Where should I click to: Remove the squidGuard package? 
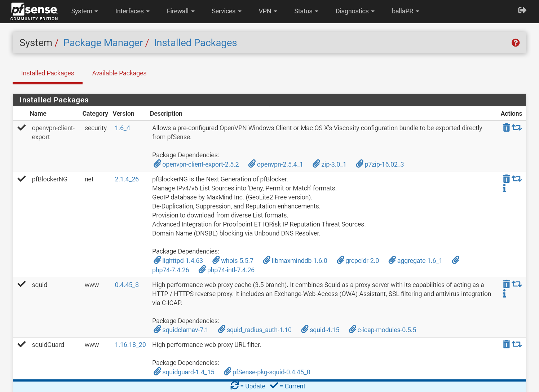click(x=506, y=344)
